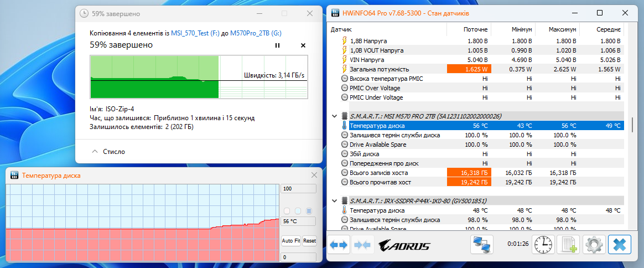644x268 pixels.
Task: Click the lightning icon beside VIN Напруга
Action: [x=344, y=60]
